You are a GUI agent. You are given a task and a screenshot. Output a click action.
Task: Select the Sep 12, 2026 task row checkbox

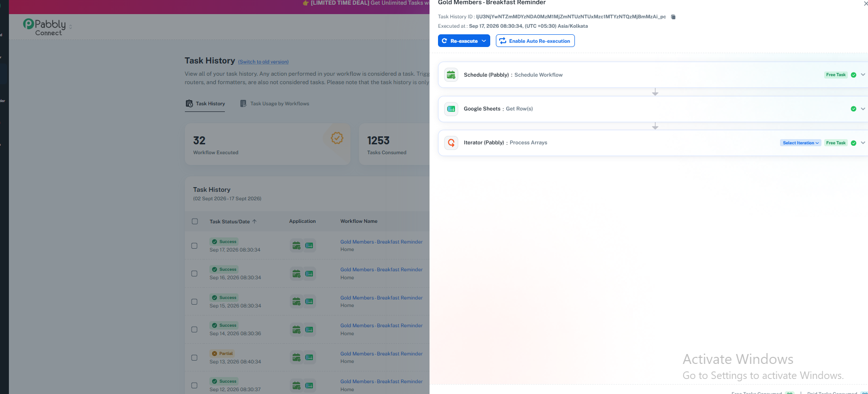point(194,386)
